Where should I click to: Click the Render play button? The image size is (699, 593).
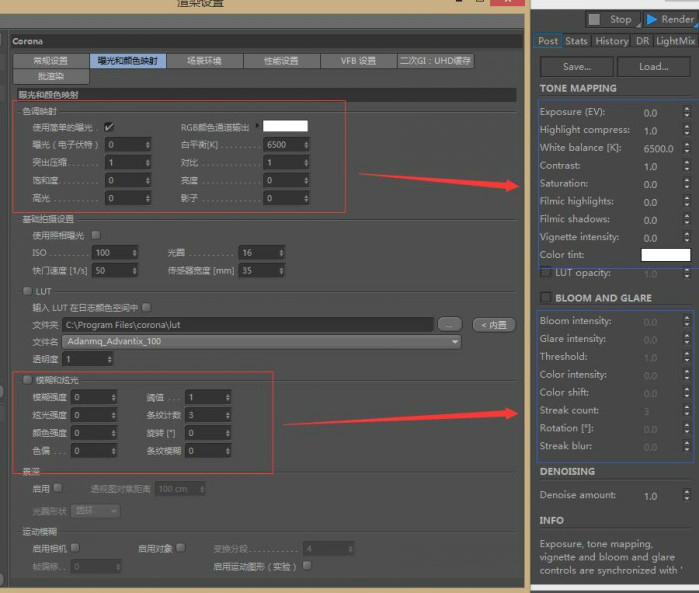(670, 19)
